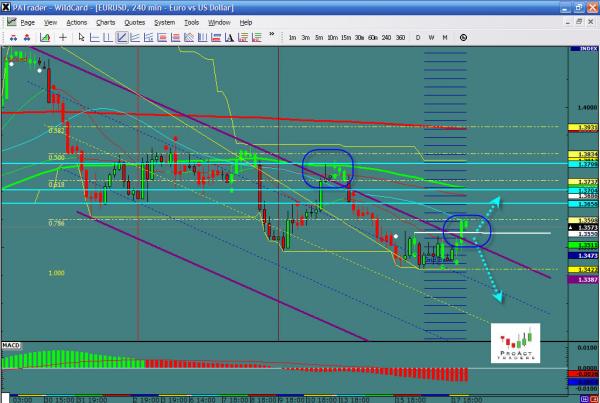Click the 1.000 Fibonacci level label
This screenshot has height=403, width=600.
(56, 273)
